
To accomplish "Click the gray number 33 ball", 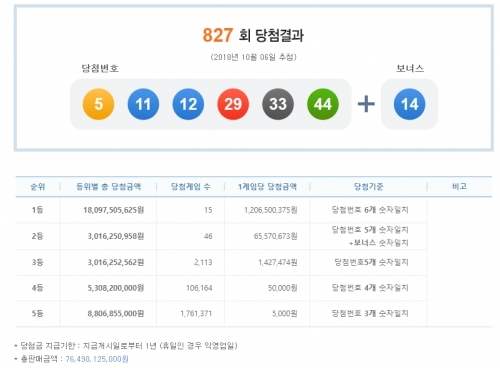I will (278, 104).
